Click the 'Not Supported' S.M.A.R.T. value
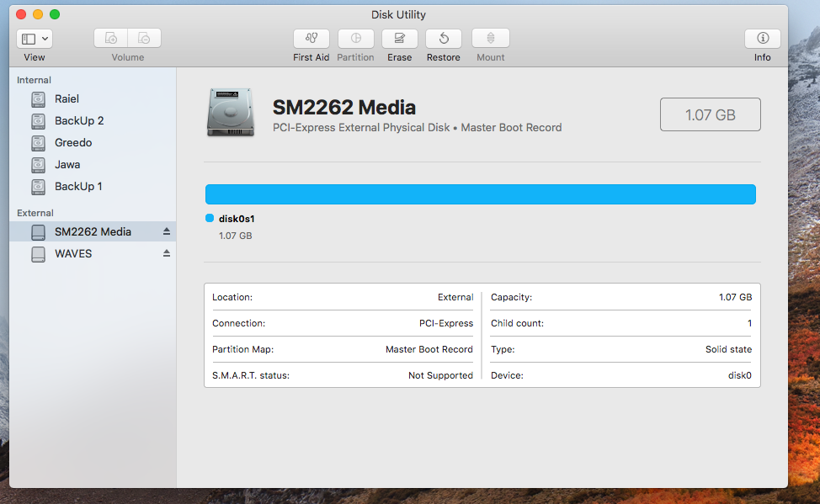This screenshot has width=820, height=504. click(440, 375)
